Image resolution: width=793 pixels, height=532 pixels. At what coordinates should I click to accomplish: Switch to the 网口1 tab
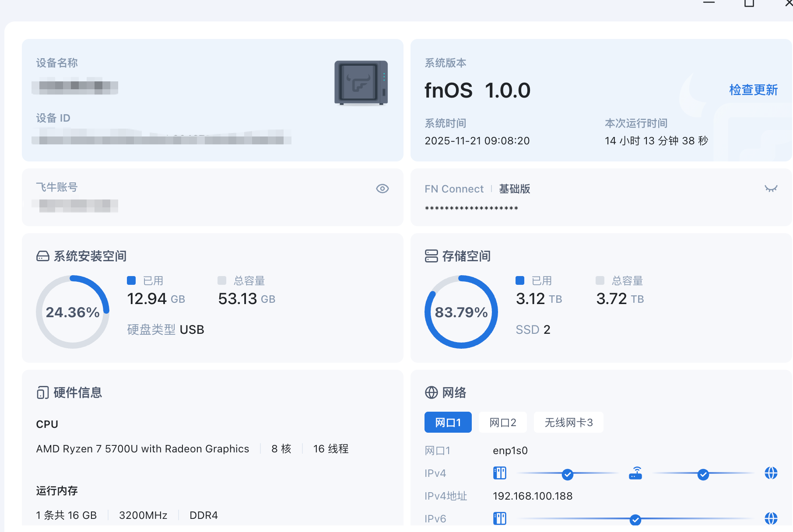[448, 423]
